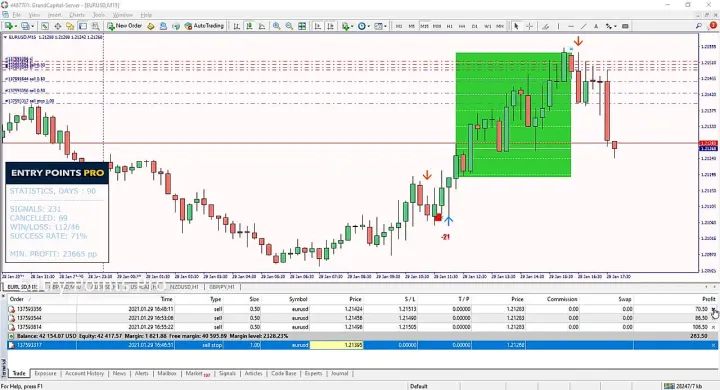The width and height of the screenshot is (720, 390).
Task: Select the M5 timeframe button
Action: pyautogui.click(x=411, y=26)
